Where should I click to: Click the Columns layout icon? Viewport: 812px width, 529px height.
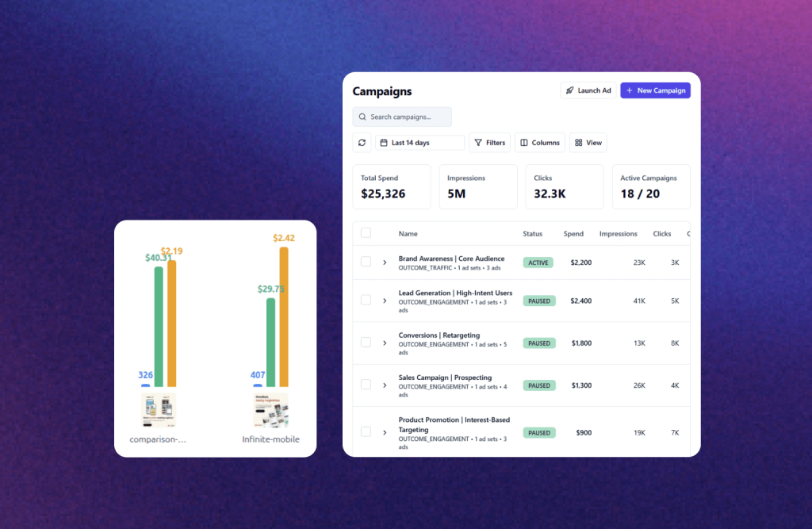click(x=524, y=143)
